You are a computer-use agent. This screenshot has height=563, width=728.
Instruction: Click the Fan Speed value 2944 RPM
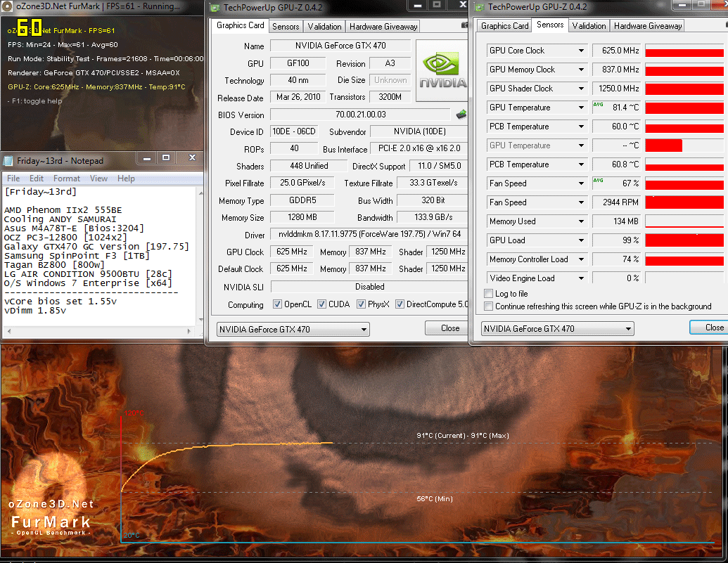616,202
